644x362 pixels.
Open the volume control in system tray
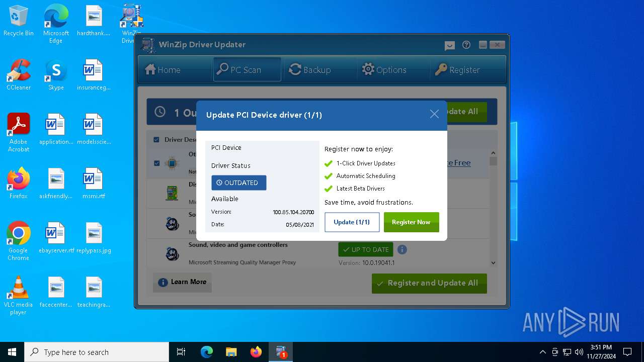click(579, 352)
